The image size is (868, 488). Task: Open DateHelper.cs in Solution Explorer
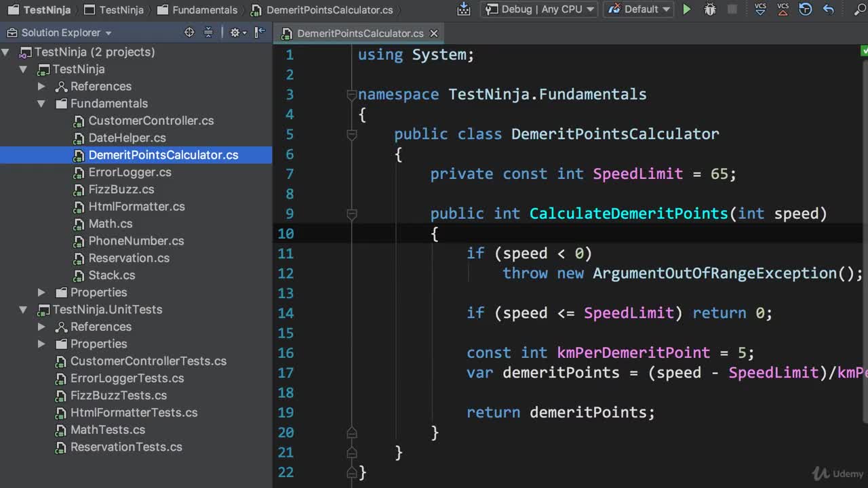tap(127, 138)
